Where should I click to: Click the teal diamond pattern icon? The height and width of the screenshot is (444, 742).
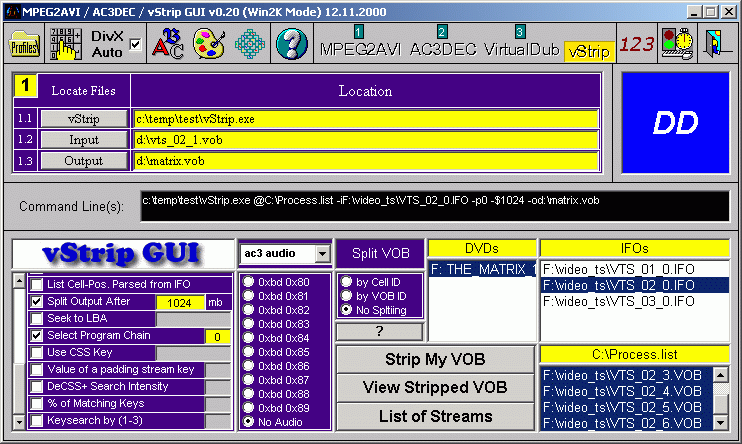(249, 44)
